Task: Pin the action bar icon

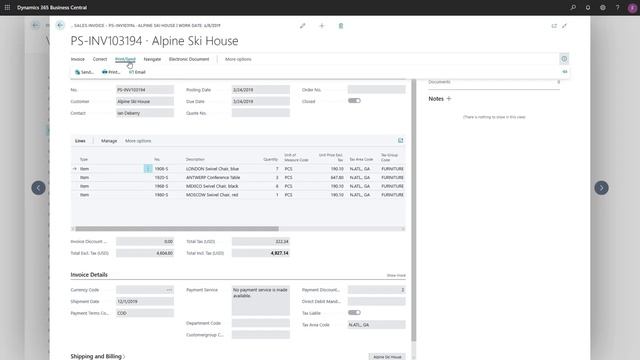Action: pyautogui.click(x=565, y=72)
